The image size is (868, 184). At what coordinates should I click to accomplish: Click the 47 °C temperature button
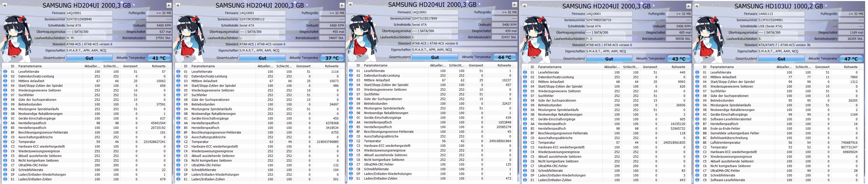tap(851, 59)
